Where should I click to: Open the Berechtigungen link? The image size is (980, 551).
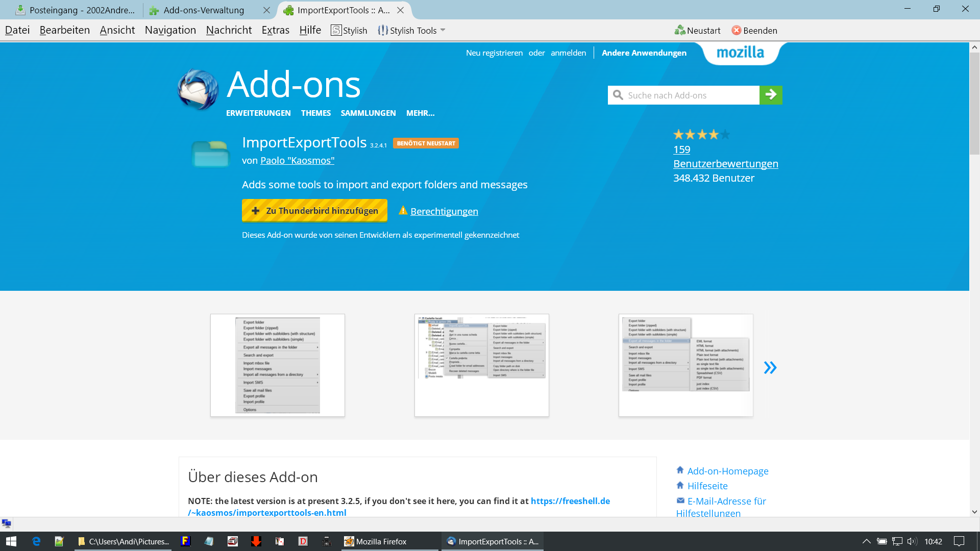[x=444, y=211]
